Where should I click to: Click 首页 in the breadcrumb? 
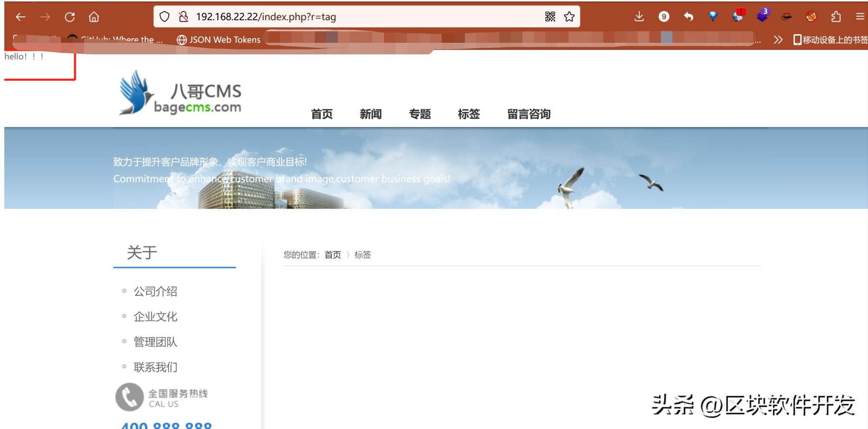tap(333, 255)
